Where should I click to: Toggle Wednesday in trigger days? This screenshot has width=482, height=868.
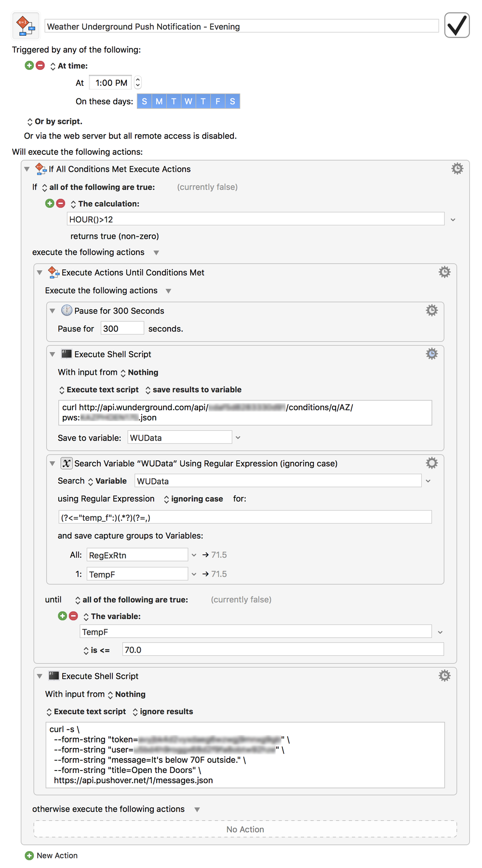(x=188, y=101)
